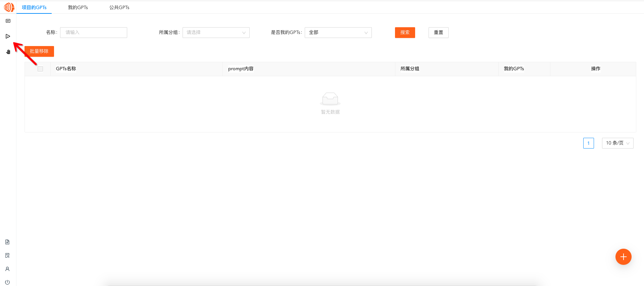Click the orange app logo
The width and height of the screenshot is (644, 286).
tap(9, 7)
